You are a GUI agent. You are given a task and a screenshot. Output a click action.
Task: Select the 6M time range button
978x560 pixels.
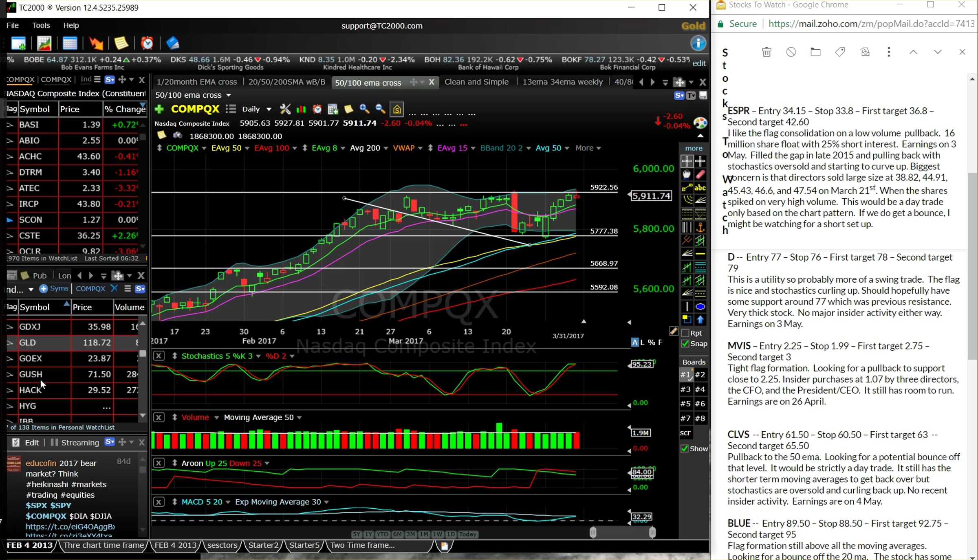tap(397, 534)
